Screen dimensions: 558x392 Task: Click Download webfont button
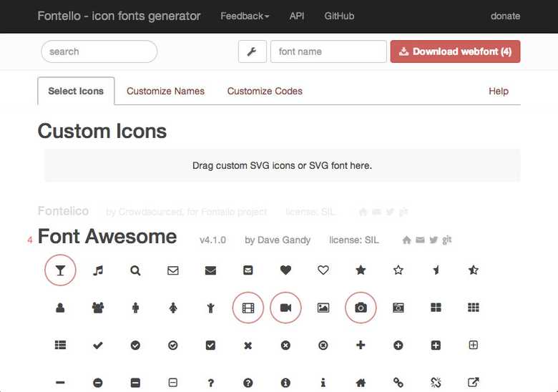coord(455,52)
